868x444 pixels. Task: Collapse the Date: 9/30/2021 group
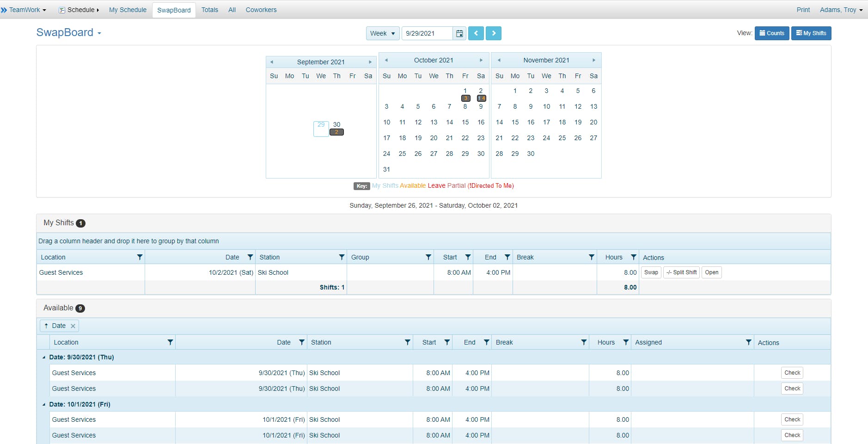tap(45, 357)
